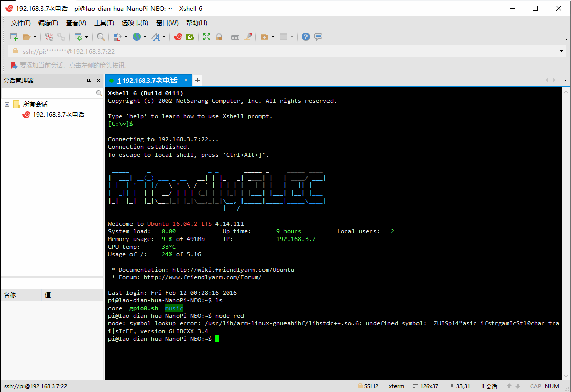Add a new tab with plus button

197,80
